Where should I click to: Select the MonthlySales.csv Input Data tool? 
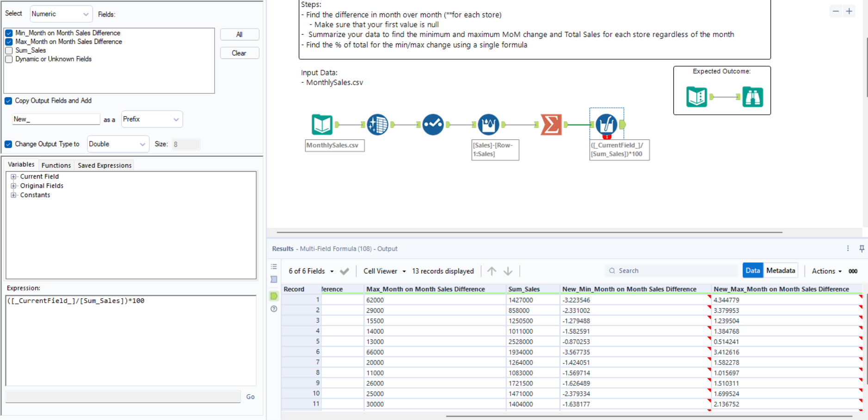[x=322, y=124]
